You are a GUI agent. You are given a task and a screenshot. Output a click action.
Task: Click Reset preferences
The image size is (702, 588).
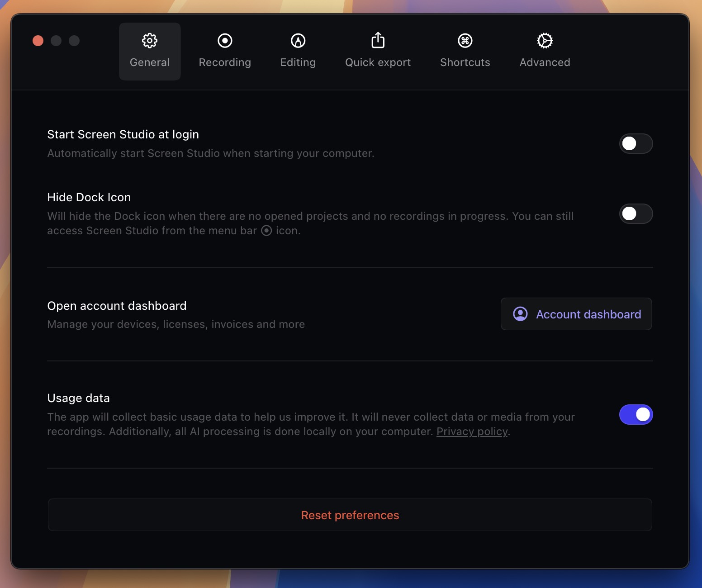coord(350,515)
